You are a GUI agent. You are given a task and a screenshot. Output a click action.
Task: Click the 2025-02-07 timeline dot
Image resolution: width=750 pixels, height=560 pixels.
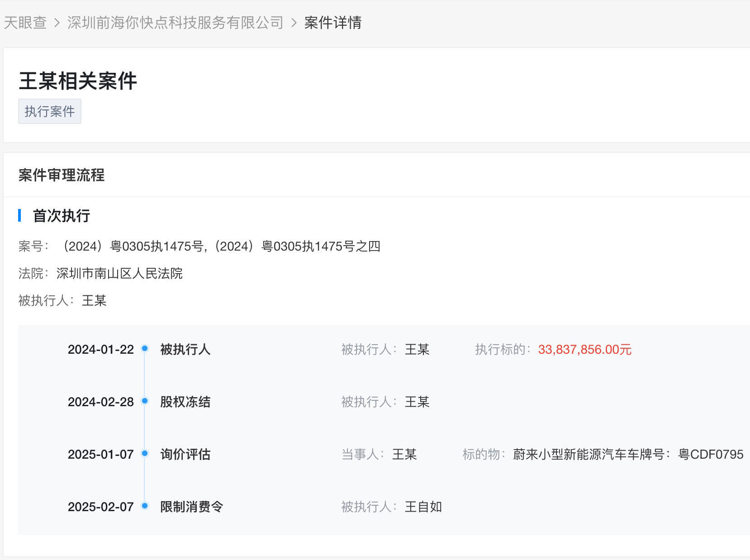pyautogui.click(x=145, y=506)
